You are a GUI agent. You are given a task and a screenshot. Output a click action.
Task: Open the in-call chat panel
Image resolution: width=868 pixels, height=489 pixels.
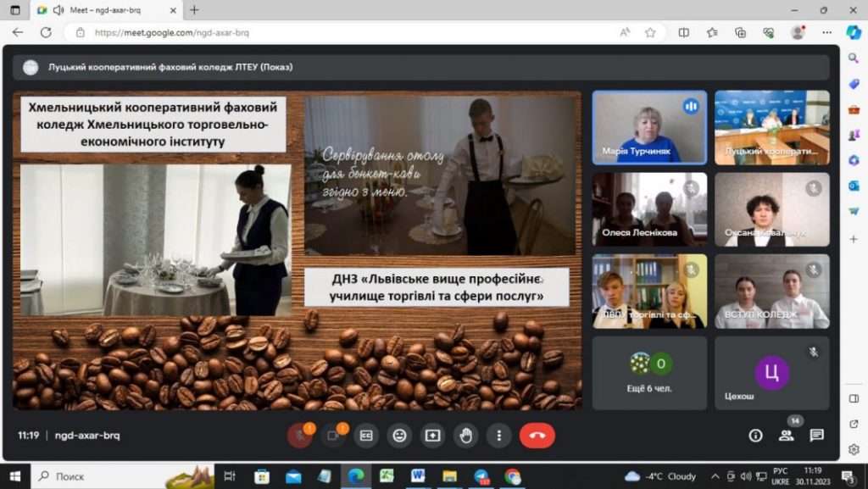click(x=816, y=435)
